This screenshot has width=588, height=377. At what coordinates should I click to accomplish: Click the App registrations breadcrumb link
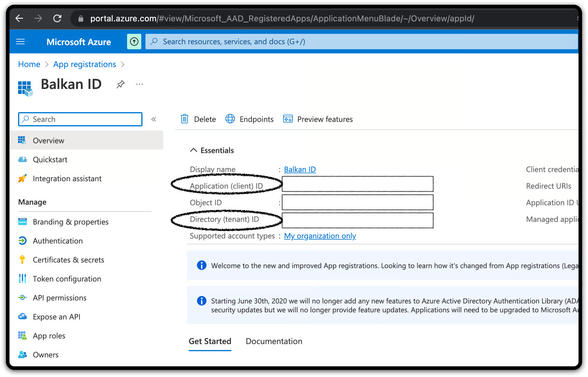pos(85,64)
